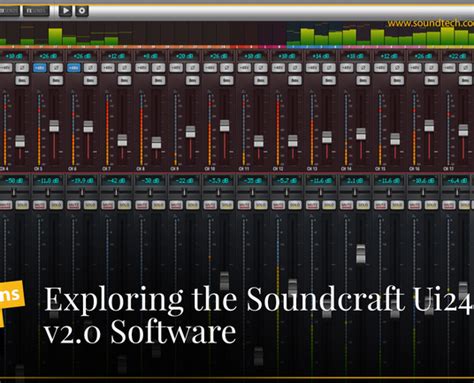The width and height of the screenshot is (474, 383).
Task: Invert phase on channel CH 11
Action: 261,68
